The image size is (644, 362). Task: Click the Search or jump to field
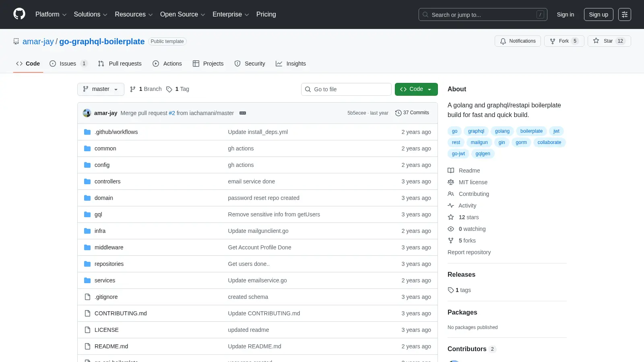click(483, 14)
